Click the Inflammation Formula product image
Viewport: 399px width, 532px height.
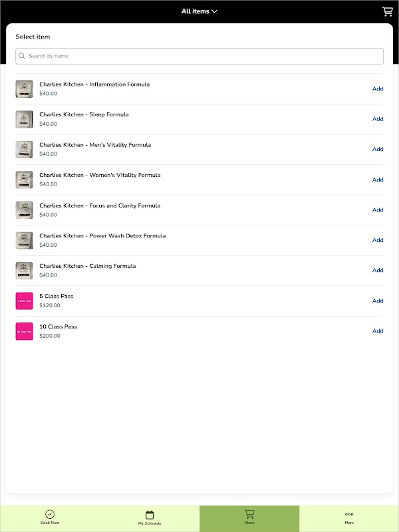(24, 89)
